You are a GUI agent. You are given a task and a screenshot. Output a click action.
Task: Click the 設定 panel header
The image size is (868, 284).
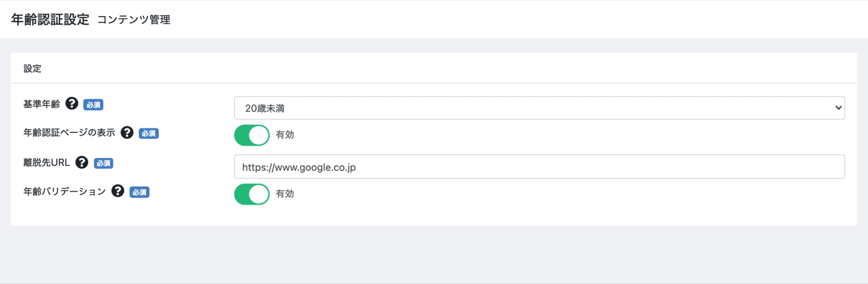click(434, 68)
